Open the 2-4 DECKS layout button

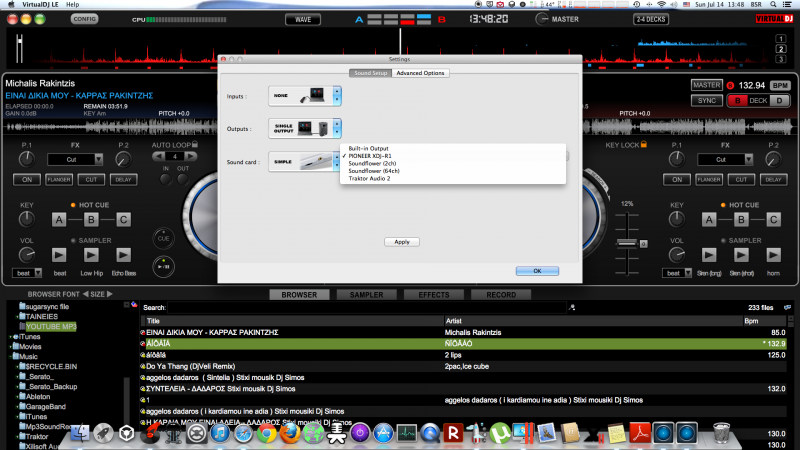tap(651, 19)
